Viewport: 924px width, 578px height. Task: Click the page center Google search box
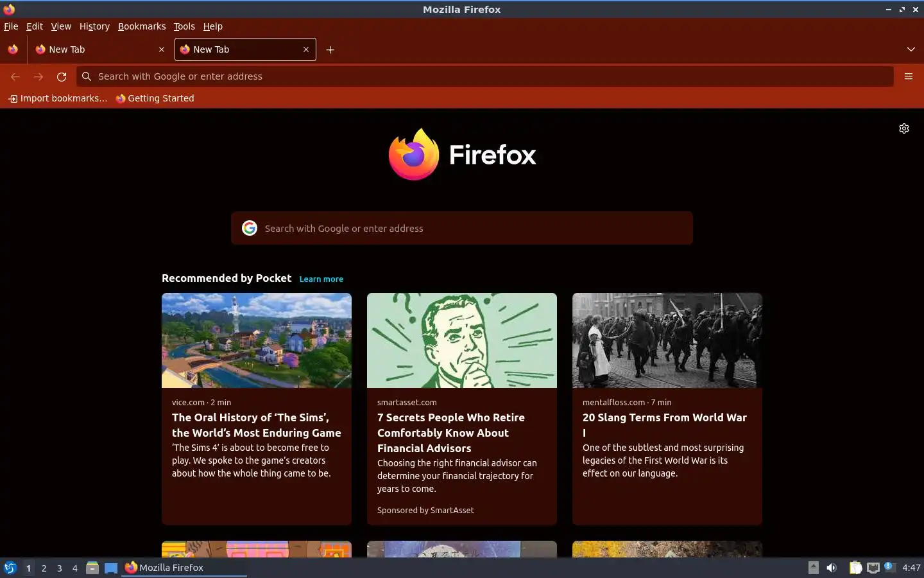coord(462,228)
